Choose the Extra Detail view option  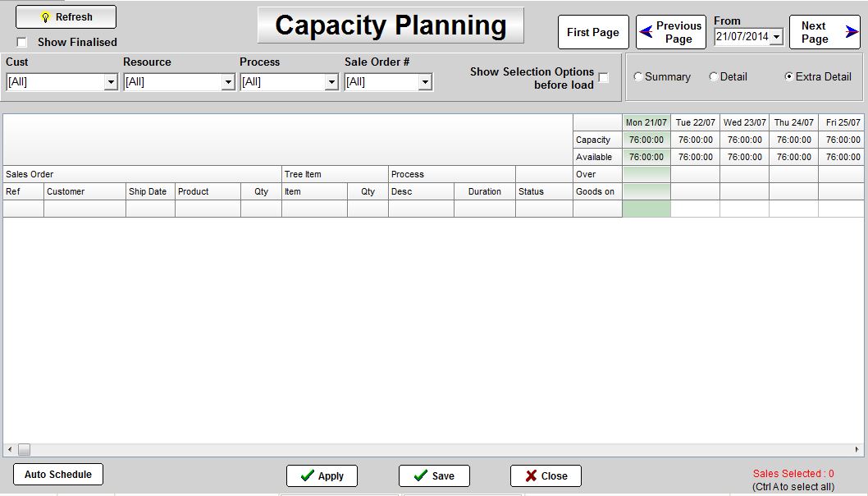pos(788,77)
